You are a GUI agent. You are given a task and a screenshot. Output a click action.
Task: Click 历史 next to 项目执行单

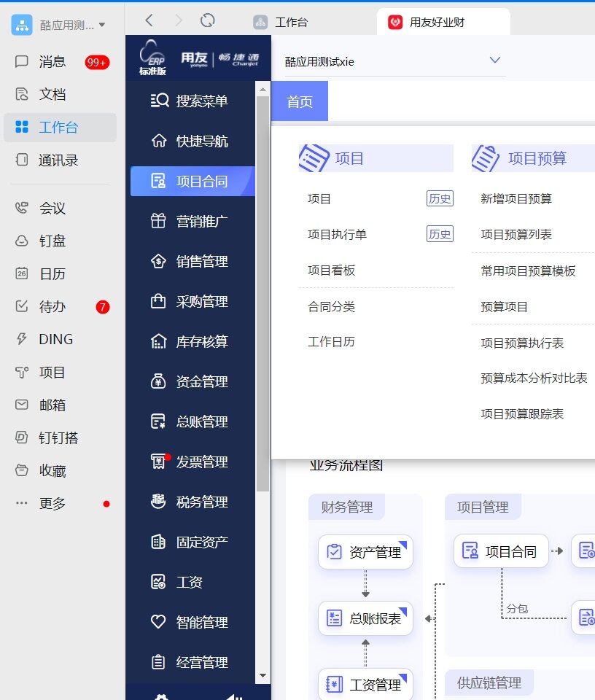click(440, 234)
